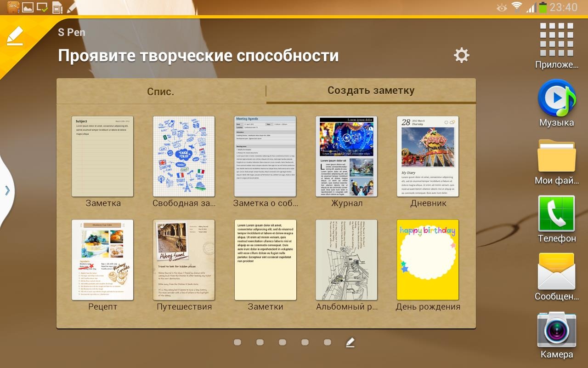Switch to the Создать заметку tab
This screenshot has width=588, height=368.
[x=371, y=91]
